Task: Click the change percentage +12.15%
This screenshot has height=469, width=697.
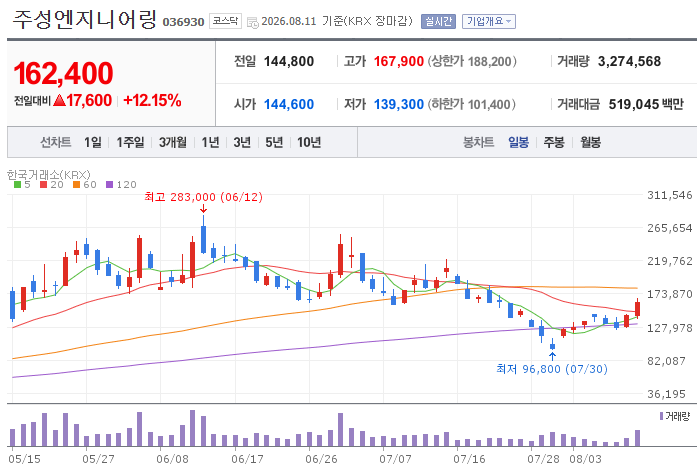Action: pyautogui.click(x=152, y=100)
